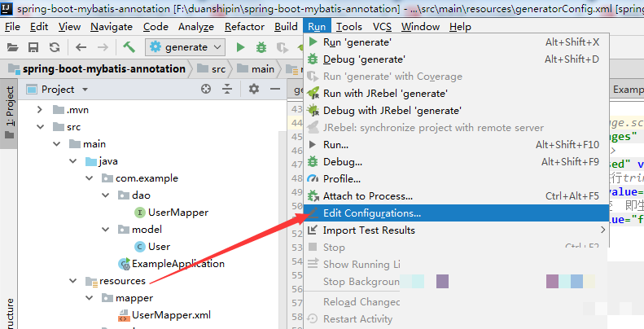Image resolution: width=644 pixels, height=329 pixels.
Task: Collapse the mapper folder
Action: 89,298
